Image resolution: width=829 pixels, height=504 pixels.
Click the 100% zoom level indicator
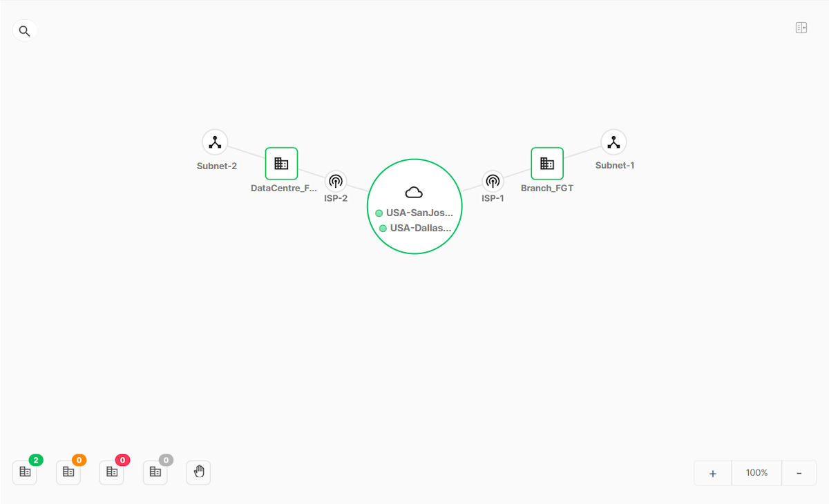click(x=756, y=472)
